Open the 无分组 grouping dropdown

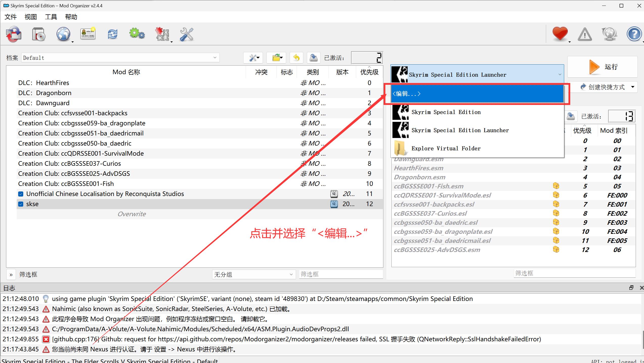point(254,274)
